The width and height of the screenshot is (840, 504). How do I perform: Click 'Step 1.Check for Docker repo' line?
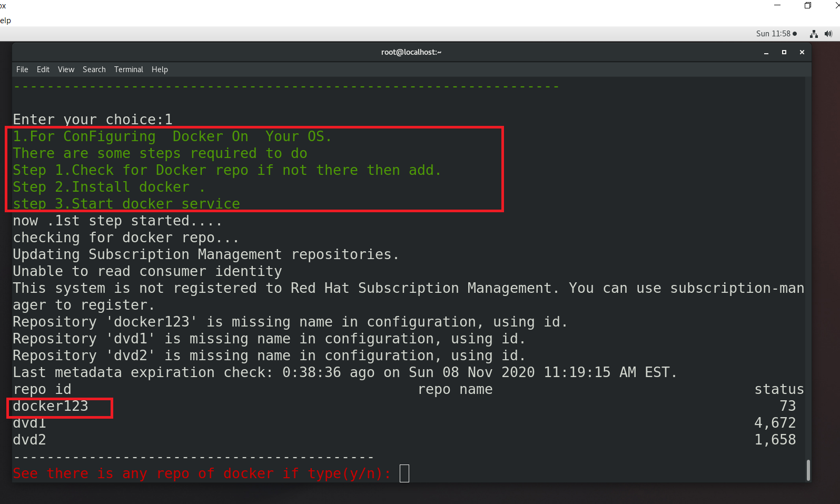[x=227, y=170]
